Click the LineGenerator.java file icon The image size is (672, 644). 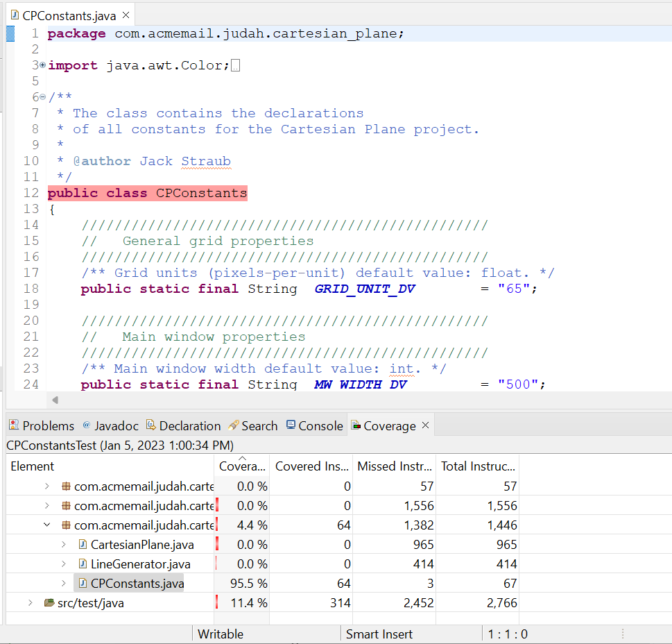point(83,564)
